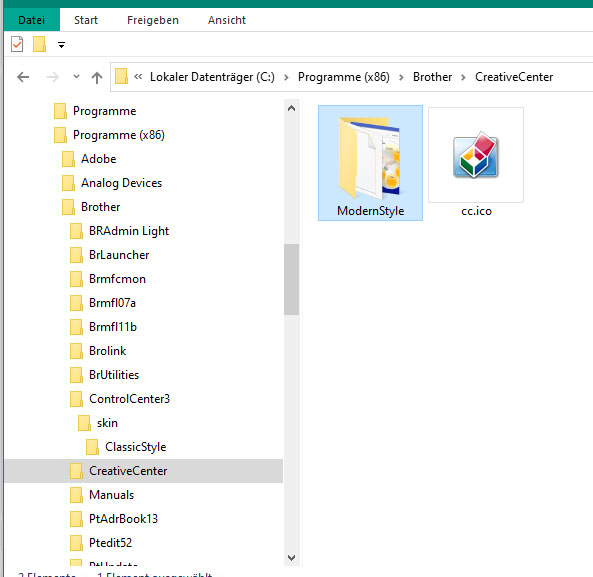Go back with the left arrow button
This screenshot has width=593, height=577.
[x=23, y=77]
